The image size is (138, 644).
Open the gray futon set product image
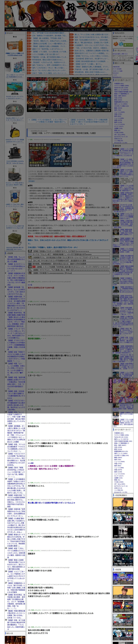point(15,110)
